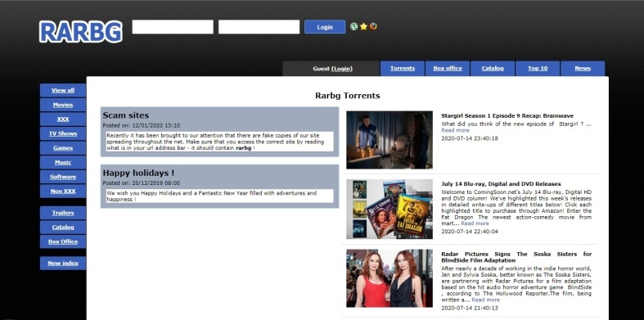Click the Rarbg Torrents page heading
644x320 pixels.
click(348, 96)
